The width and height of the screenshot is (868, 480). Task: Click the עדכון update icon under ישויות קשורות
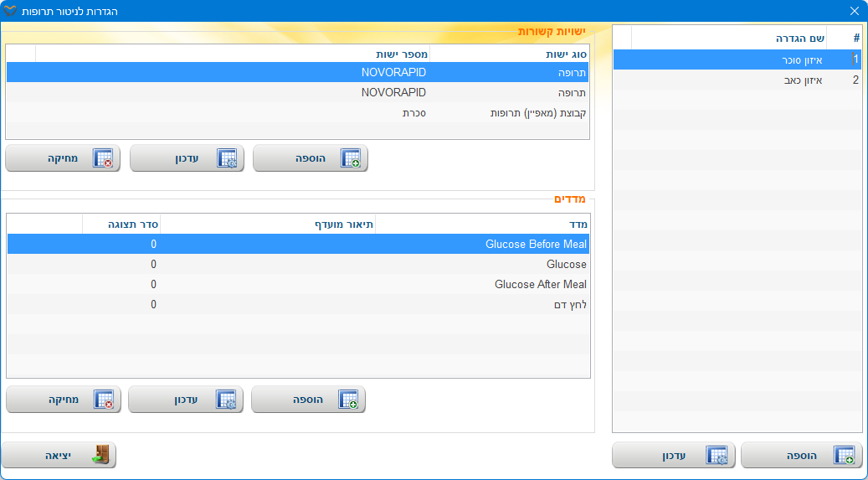pos(227,158)
